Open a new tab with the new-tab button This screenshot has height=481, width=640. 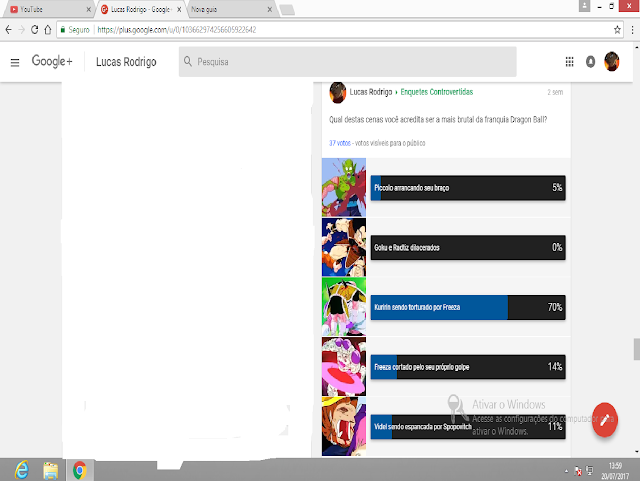(x=287, y=10)
